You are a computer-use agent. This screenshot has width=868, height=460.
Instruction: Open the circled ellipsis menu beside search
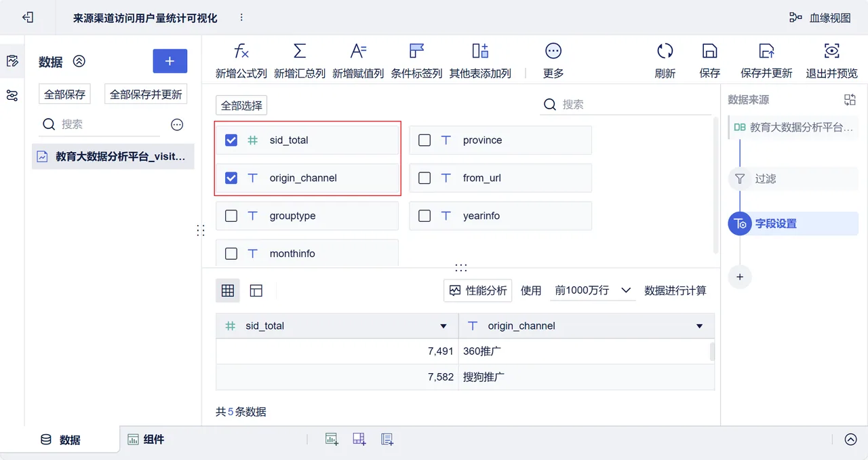tap(177, 124)
